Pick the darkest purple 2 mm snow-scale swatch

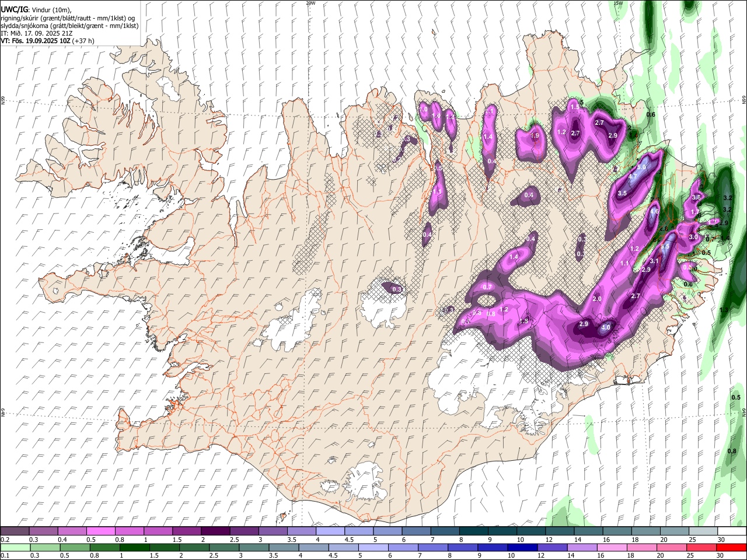(215, 531)
